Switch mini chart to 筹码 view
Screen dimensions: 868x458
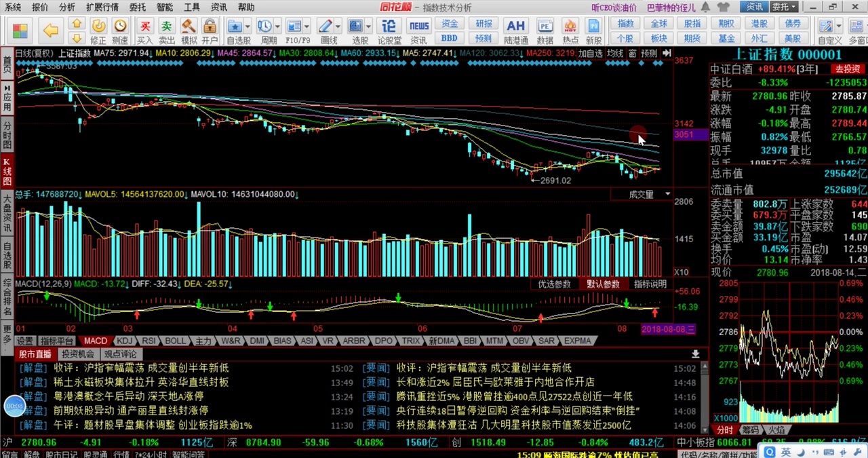pos(749,430)
